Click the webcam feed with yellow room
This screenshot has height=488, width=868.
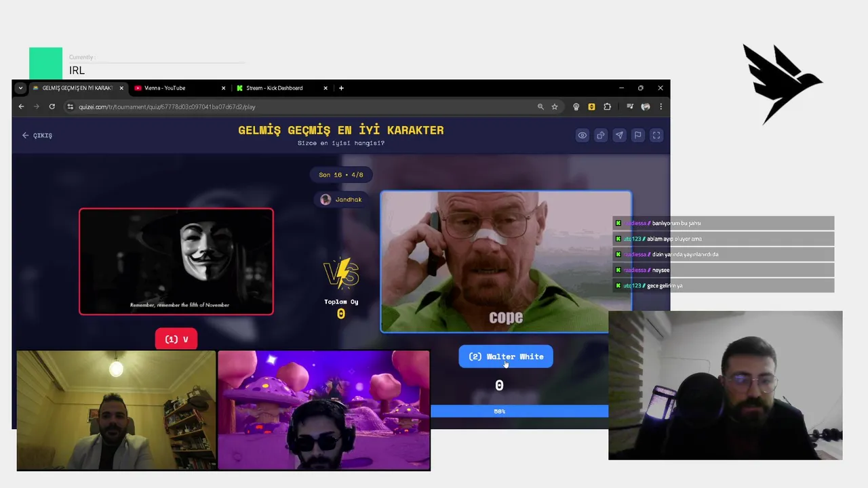point(116,410)
